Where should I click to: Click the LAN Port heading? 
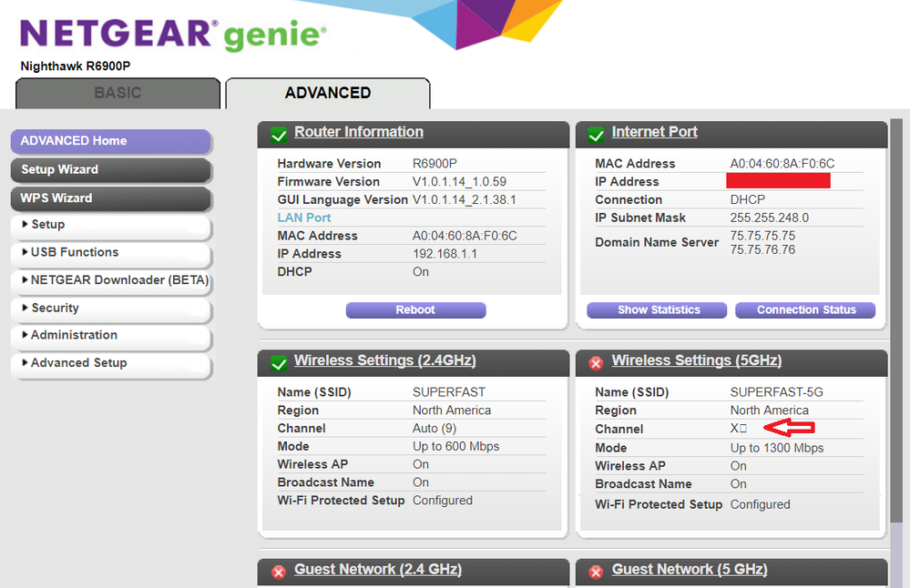tap(304, 218)
